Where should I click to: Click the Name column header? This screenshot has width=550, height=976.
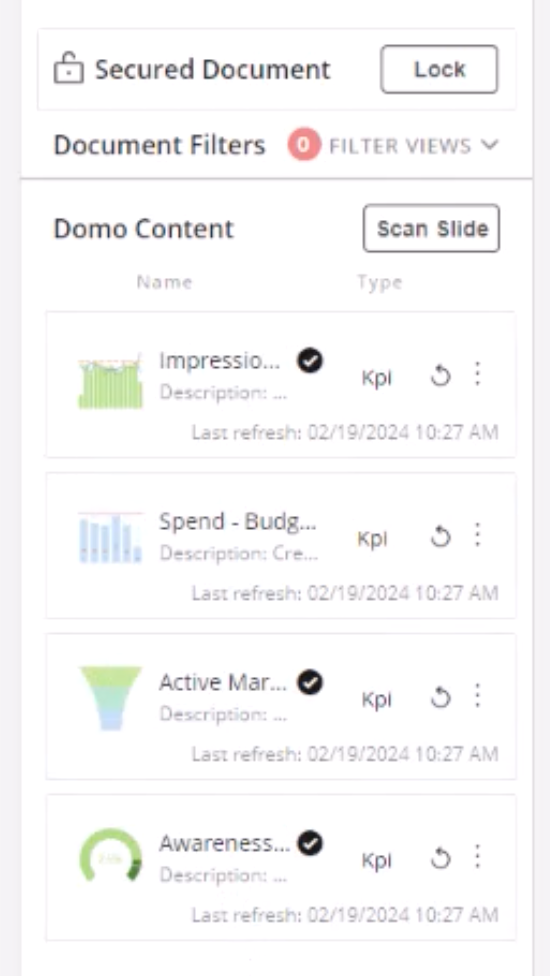pyautogui.click(x=164, y=282)
